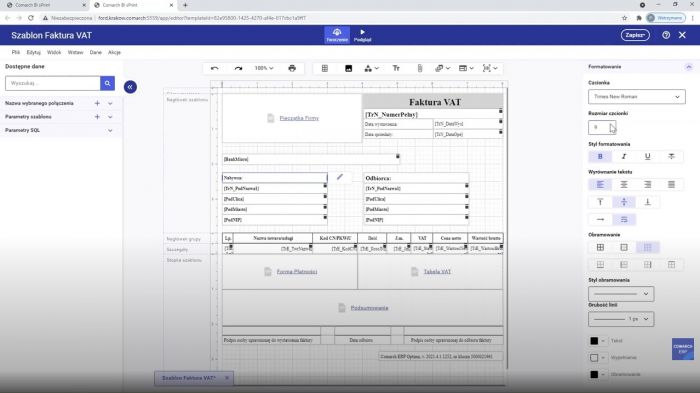The image size is (700, 393).
Task: Redo the last undone action
Action: click(x=238, y=68)
